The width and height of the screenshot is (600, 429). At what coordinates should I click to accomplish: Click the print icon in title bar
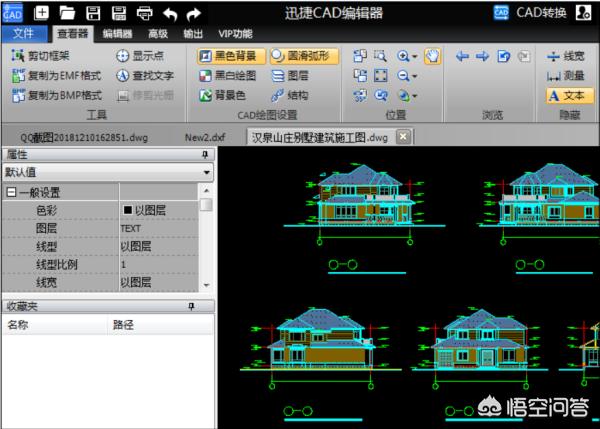(144, 13)
